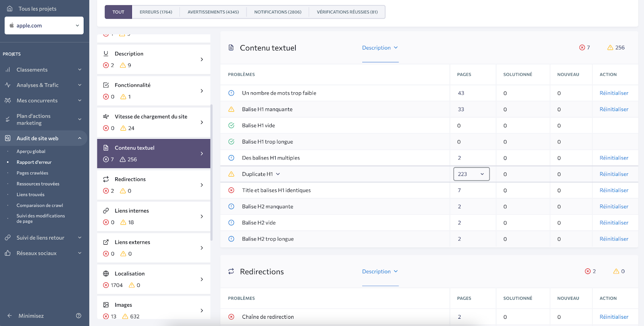Screen dimensions: 644x326
Task: Click the Balise H2 trop longue problem text
Action: click(268, 239)
